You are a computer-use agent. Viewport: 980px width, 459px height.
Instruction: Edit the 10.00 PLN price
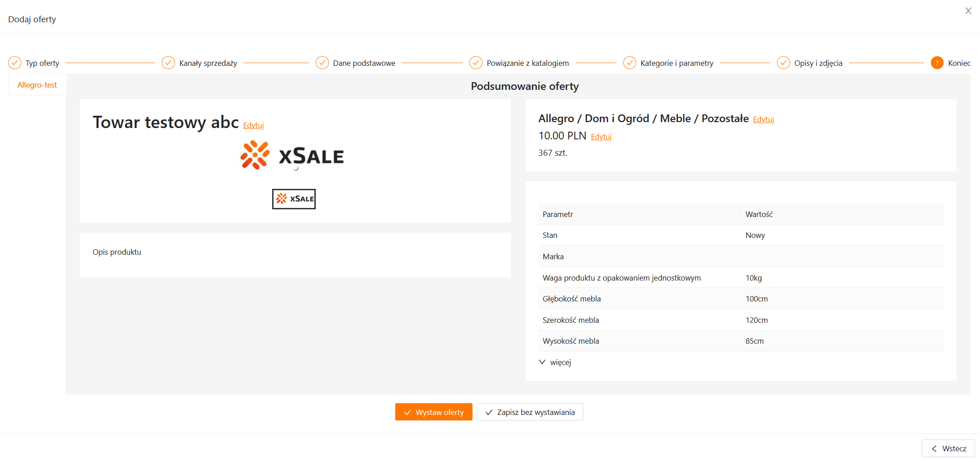point(601,137)
